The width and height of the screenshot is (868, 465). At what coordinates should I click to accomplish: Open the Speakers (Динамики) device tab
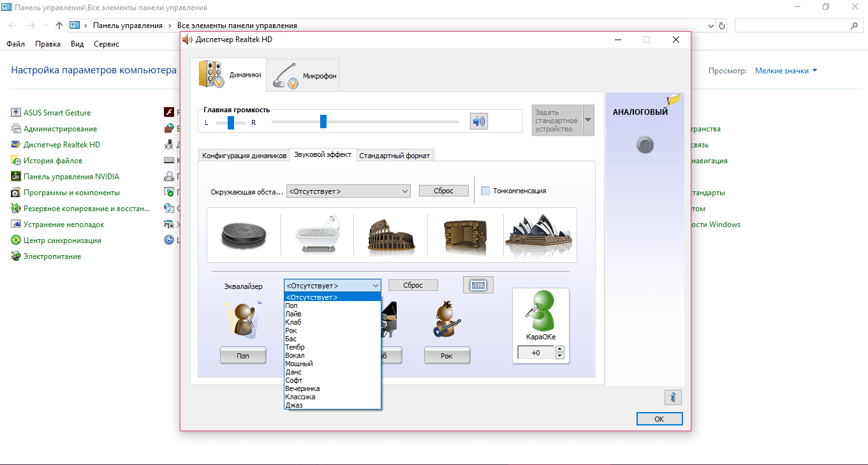point(228,75)
